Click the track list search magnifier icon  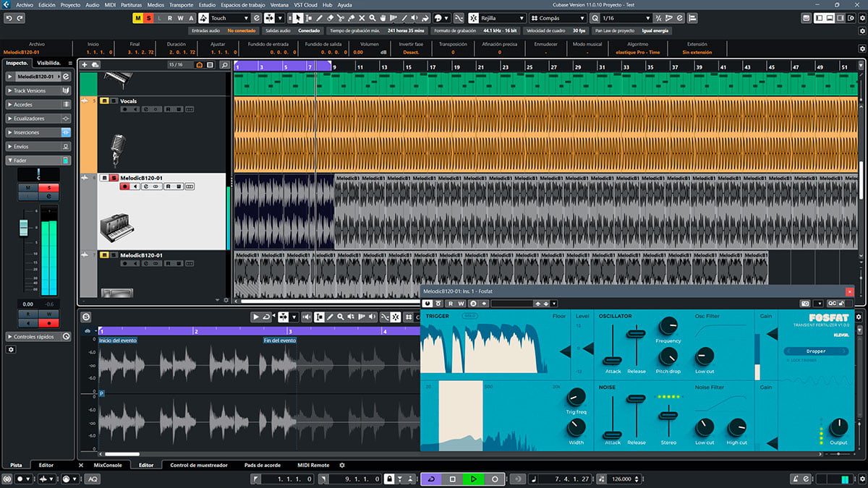point(225,65)
